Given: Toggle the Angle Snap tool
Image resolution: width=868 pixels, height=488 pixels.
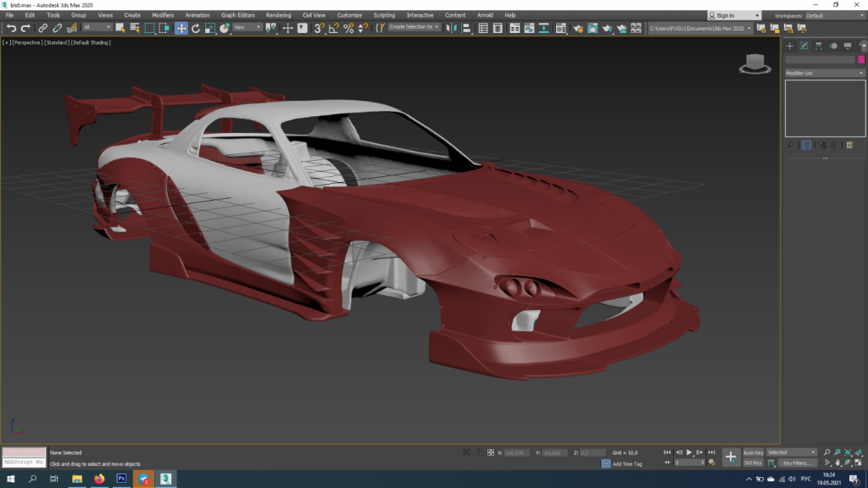Looking at the screenshot, I should pyautogui.click(x=334, y=28).
